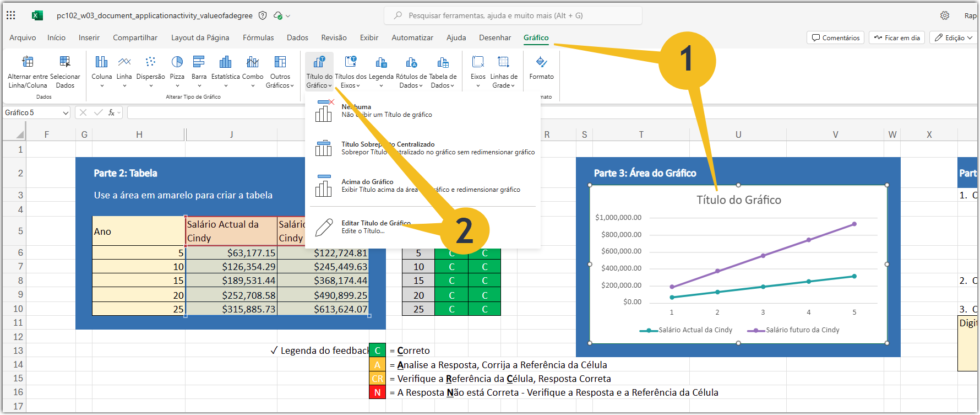Select row 5 header

tap(20, 231)
